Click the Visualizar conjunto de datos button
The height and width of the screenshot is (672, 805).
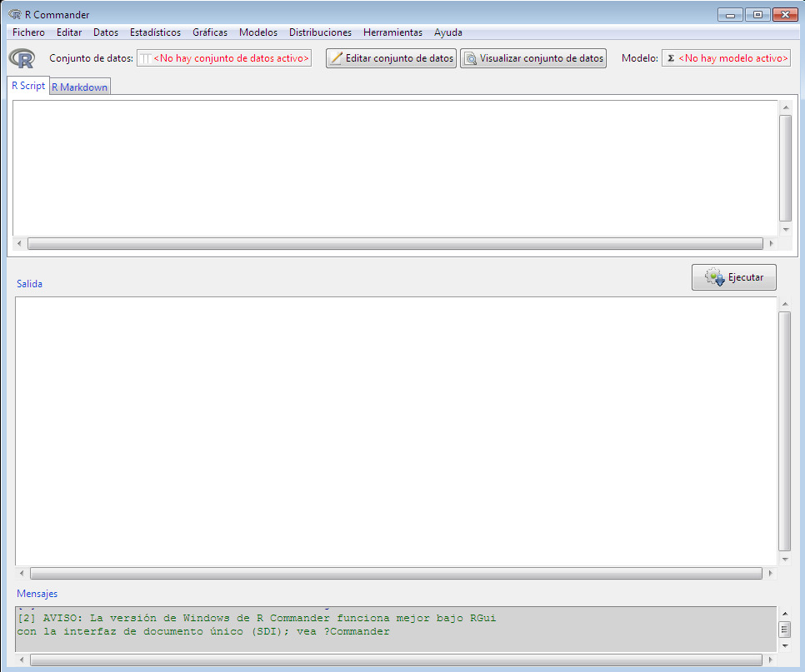(533, 58)
